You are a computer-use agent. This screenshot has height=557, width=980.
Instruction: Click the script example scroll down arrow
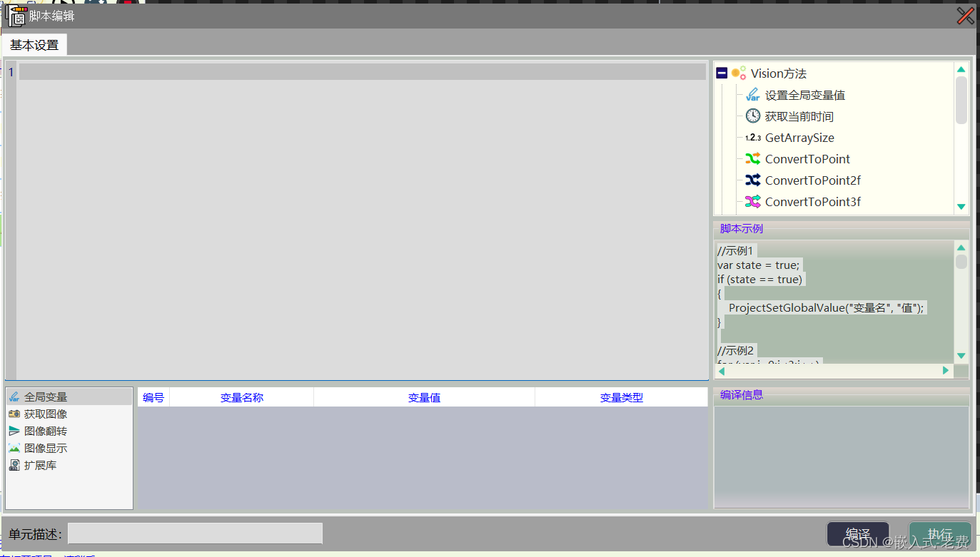[x=961, y=356]
